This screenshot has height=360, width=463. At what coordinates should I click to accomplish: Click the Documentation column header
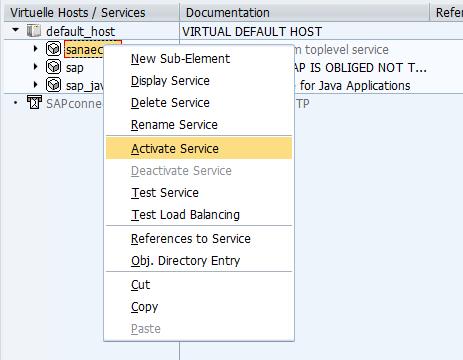click(305, 13)
